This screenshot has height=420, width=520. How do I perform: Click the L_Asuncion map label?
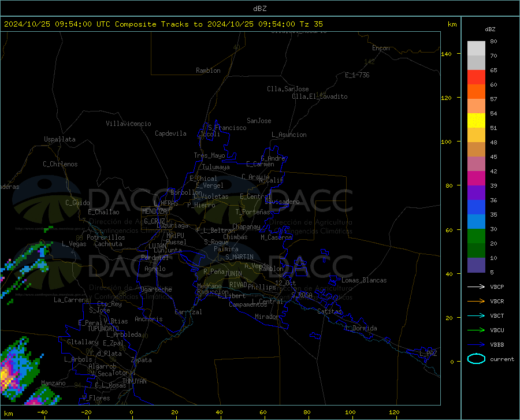289,135
